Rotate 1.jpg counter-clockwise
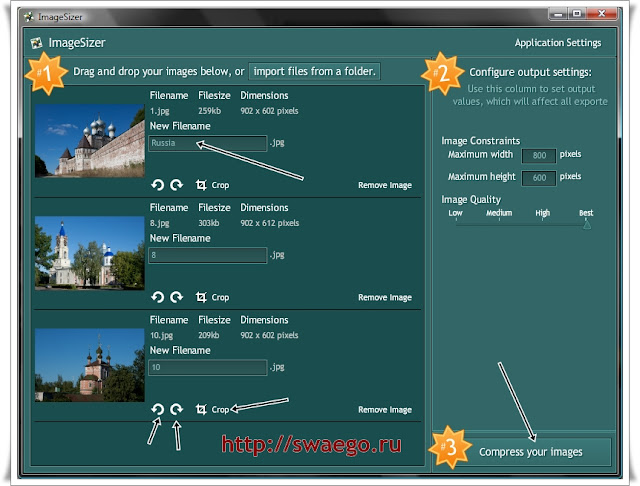The height and width of the screenshot is (486, 640). tap(158, 185)
